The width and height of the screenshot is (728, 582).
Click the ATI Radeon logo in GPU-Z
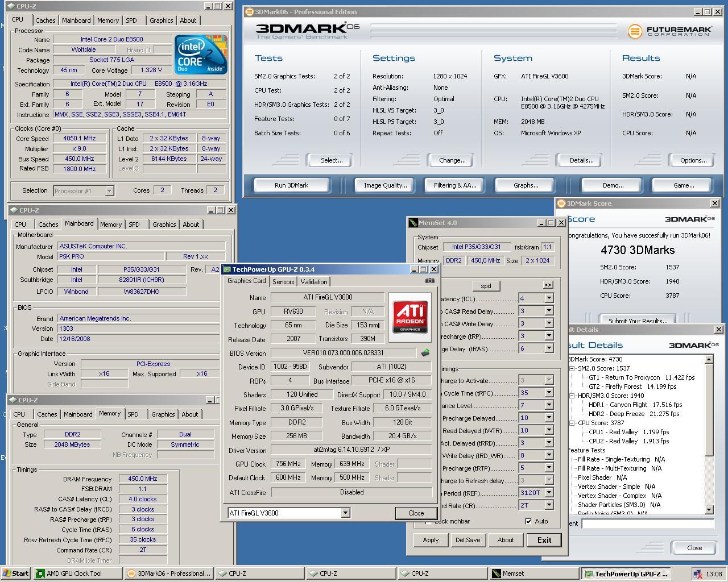coord(410,317)
